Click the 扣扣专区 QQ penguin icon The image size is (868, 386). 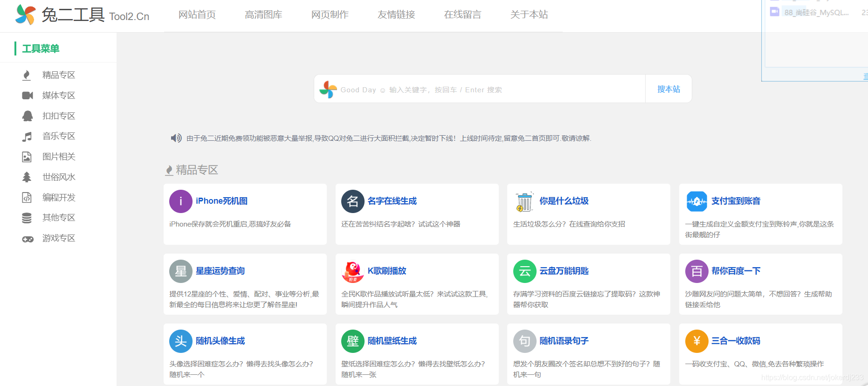click(x=28, y=116)
